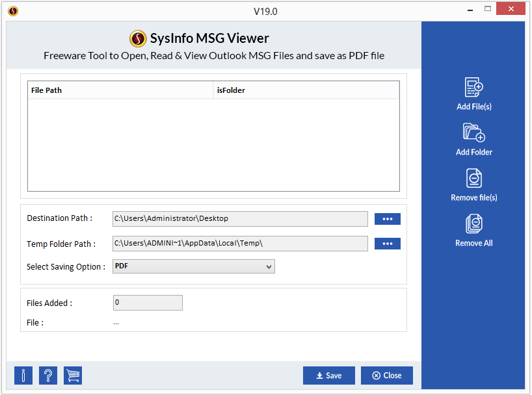The image size is (532, 395).
Task: Expand the saving option combo box arrow
Action: click(x=269, y=266)
